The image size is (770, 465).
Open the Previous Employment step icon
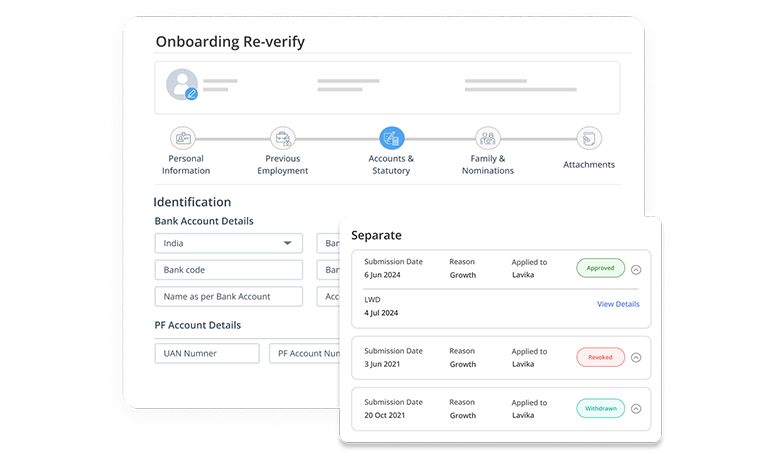point(283,138)
